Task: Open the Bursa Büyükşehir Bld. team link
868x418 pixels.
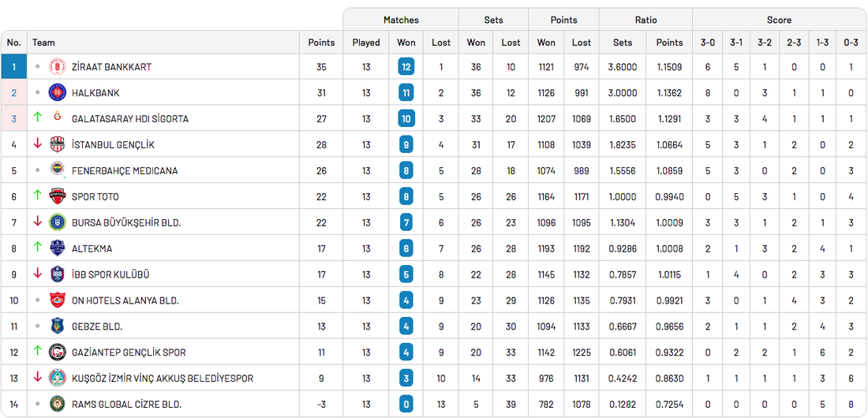Action: [x=126, y=222]
